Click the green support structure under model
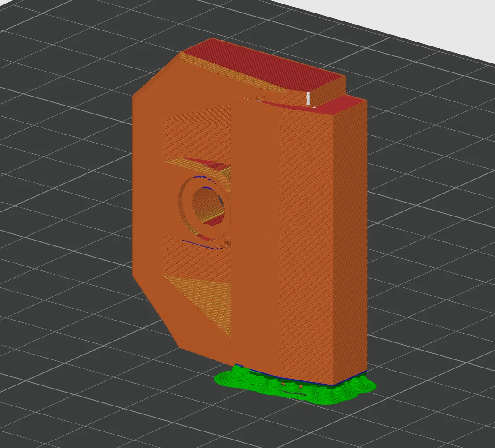 (295, 385)
